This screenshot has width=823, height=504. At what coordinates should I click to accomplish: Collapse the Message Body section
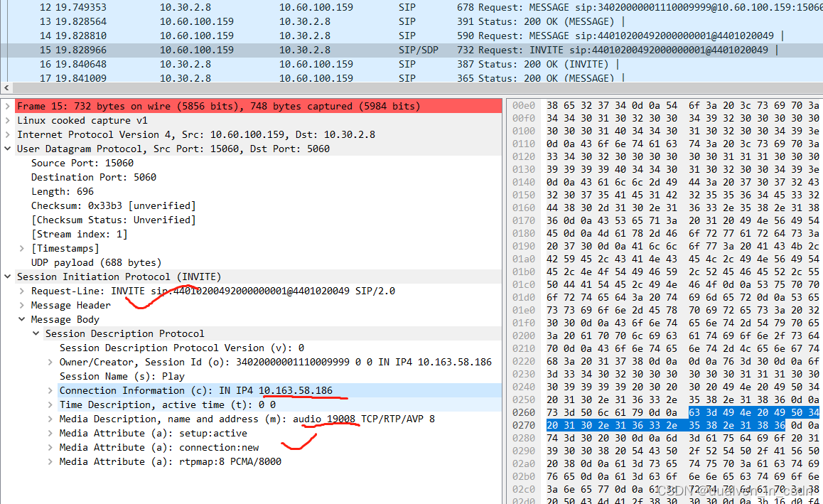[21, 319]
